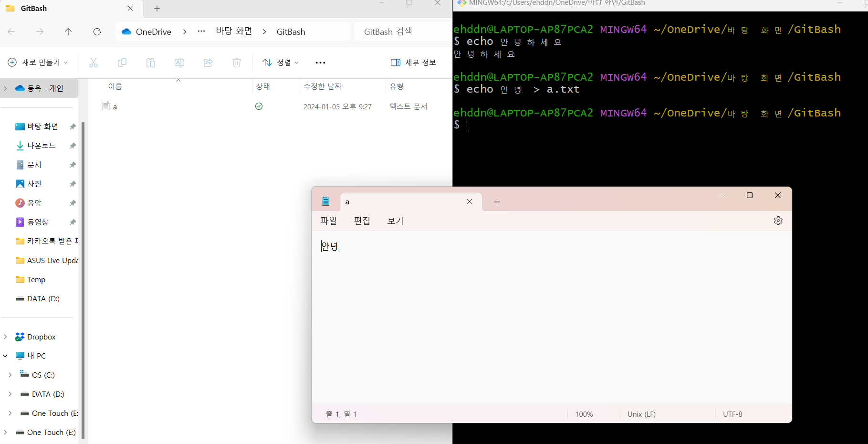This screenshot has height=444, width=868.
Task: Expand the DATA (D:) node under 내 PC
Action: point(10,394)
